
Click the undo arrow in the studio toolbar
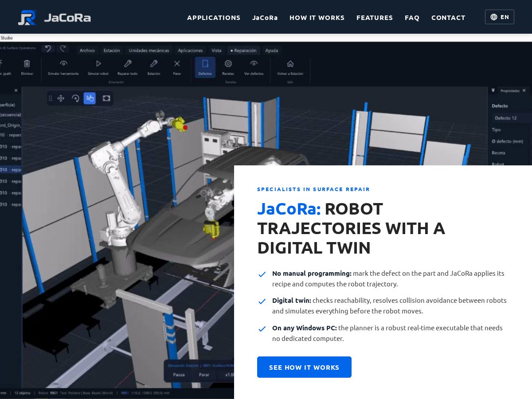(48, 49)
